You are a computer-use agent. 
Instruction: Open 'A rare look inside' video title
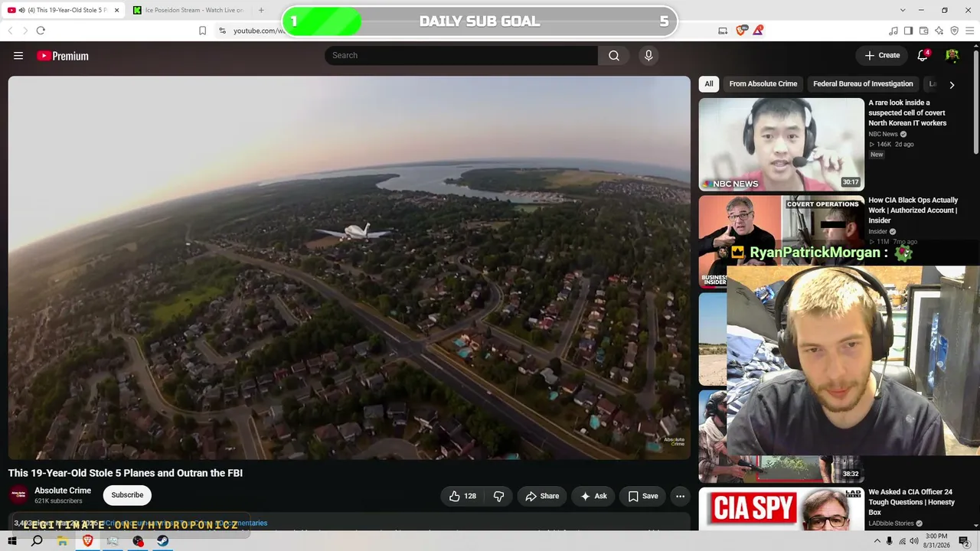tap(907, 112)
